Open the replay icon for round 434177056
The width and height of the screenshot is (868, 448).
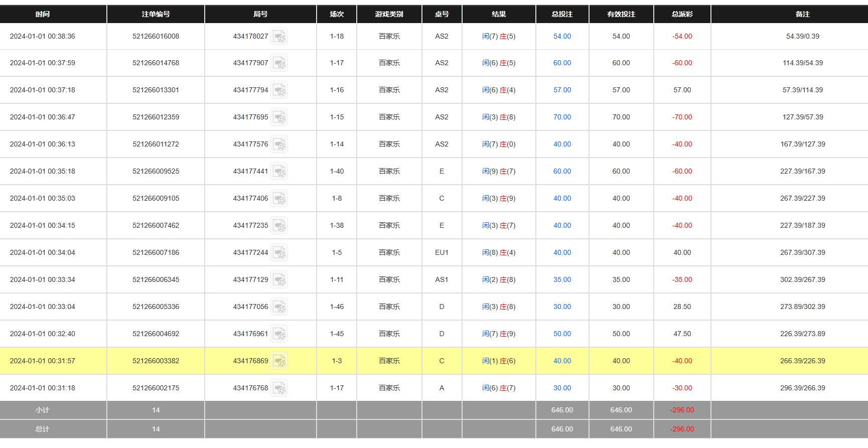[x=279, y=307]
